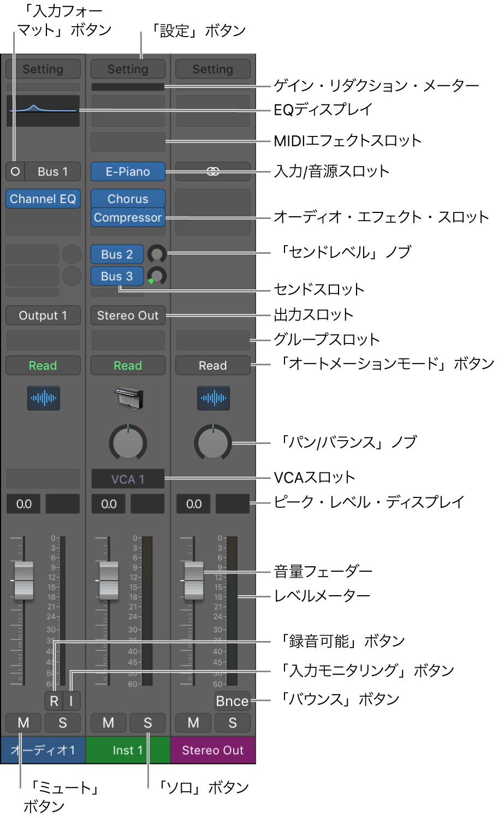Click the MIDI effect slot on Inst 1
Image resolution: width=504 pixels, height=818 pixels.
point(128,141)
